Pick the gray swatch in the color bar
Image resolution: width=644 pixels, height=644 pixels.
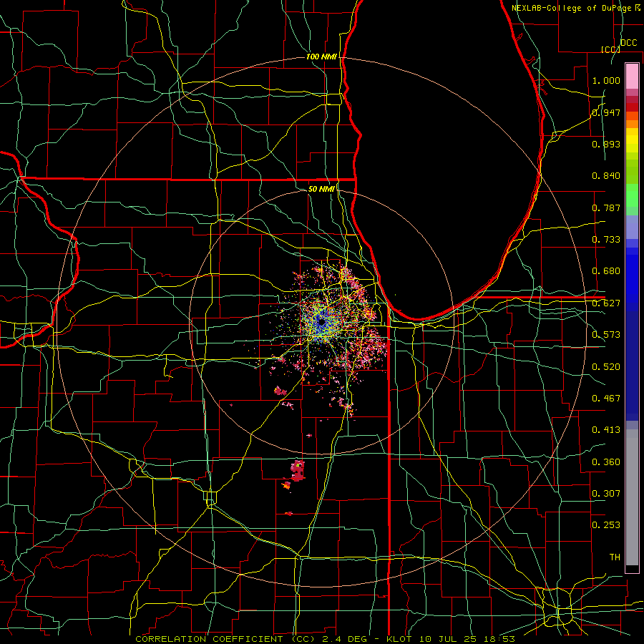point(632,497)
